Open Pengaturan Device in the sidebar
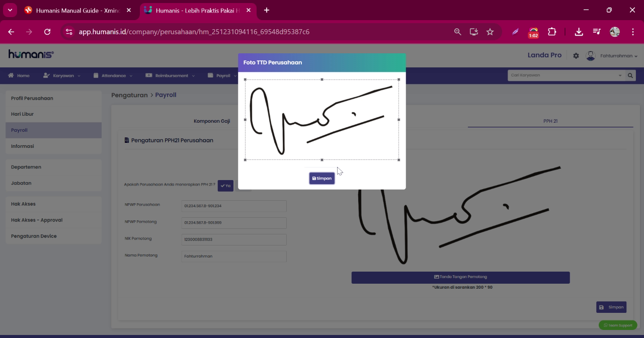Image resolution: width=644 pixels, height=338 pixels. tap(53, 236)
